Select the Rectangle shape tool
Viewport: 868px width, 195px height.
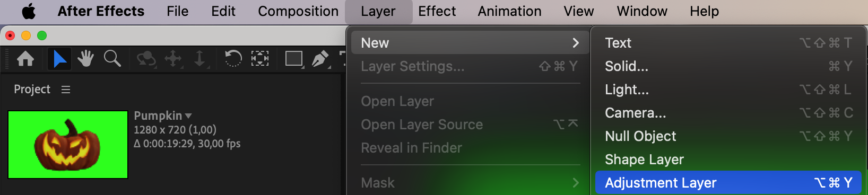click(294, 59)
